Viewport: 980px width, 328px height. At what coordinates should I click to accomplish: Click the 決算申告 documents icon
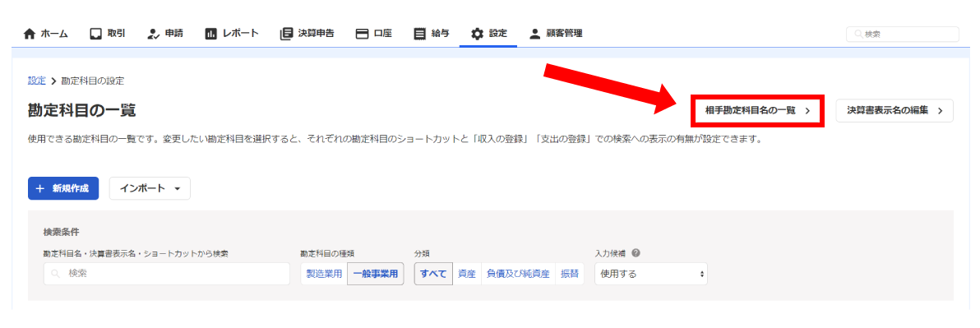(x=286, y=34)
